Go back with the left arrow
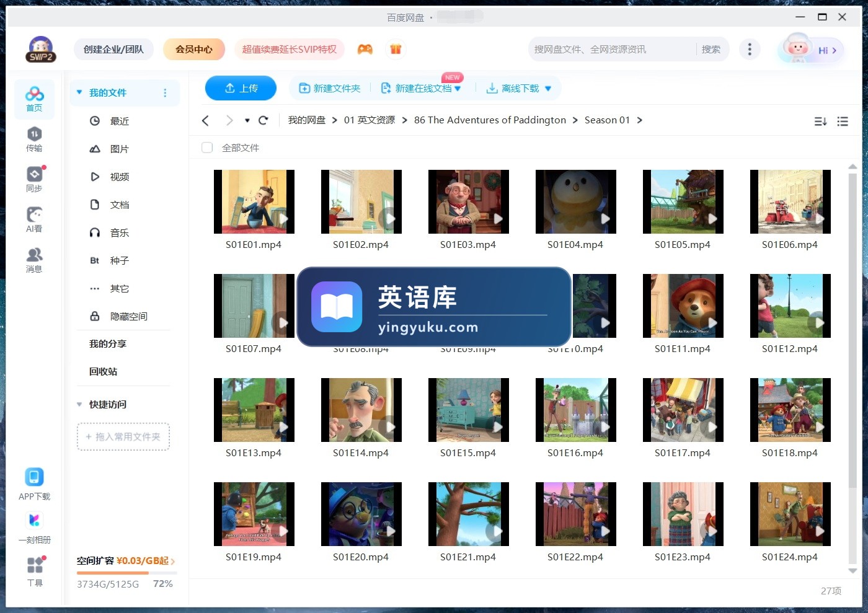This screenshot has width=868, height=613. 206,120
